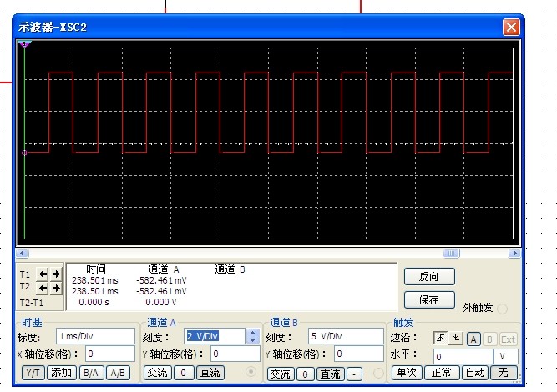Move T2 cursor right with arrow
Viewport: 557px width, 392px height.
click(56, 288)
